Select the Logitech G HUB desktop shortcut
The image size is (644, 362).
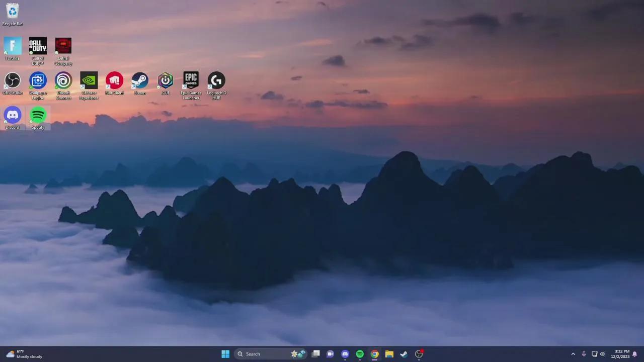pyautogui.click(x=216, y=86)
